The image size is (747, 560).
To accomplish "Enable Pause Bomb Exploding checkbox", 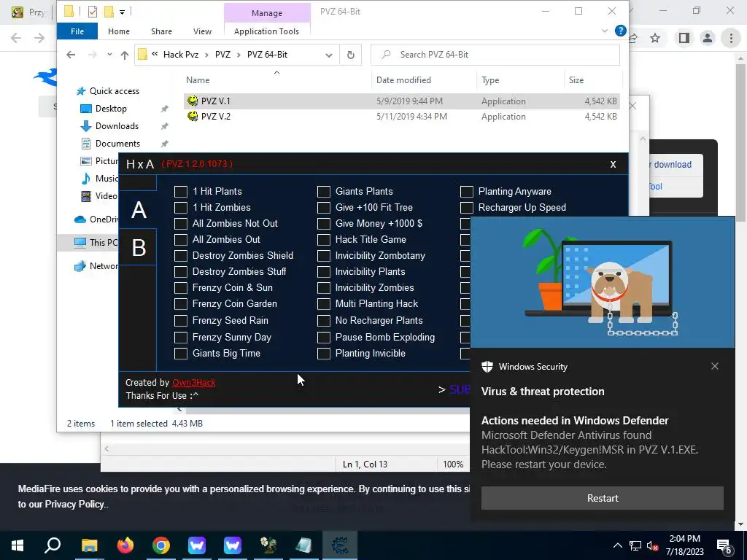I will coord(323,338).
